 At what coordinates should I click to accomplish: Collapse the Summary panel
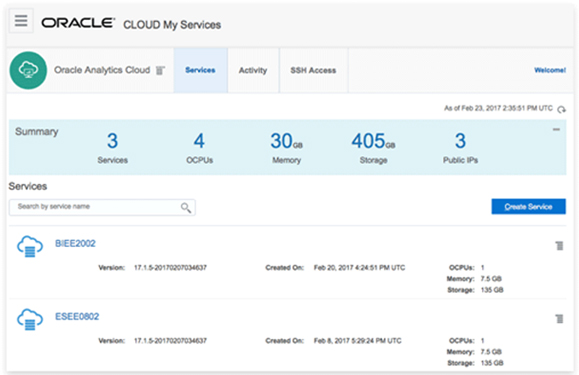point(556,130)
